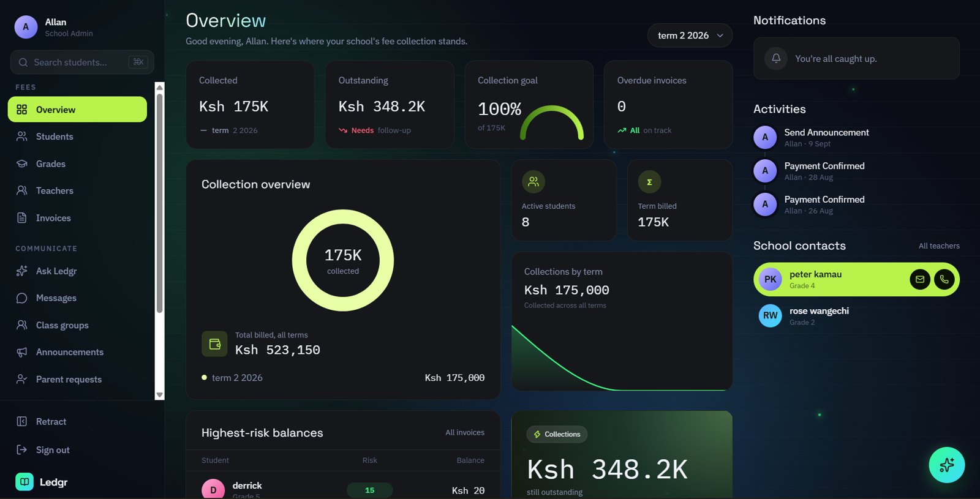
Task: Email peter kamau via envelope icon
Action: coord(920,279)
